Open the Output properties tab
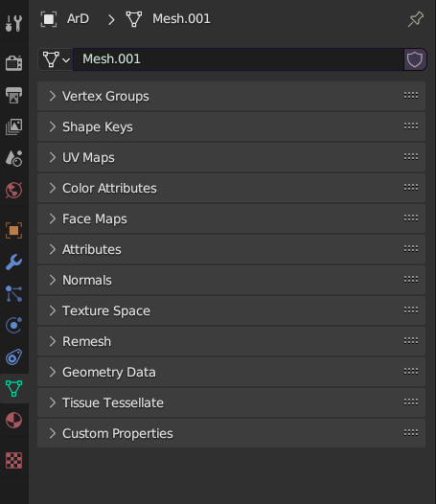 click(13, 95)
